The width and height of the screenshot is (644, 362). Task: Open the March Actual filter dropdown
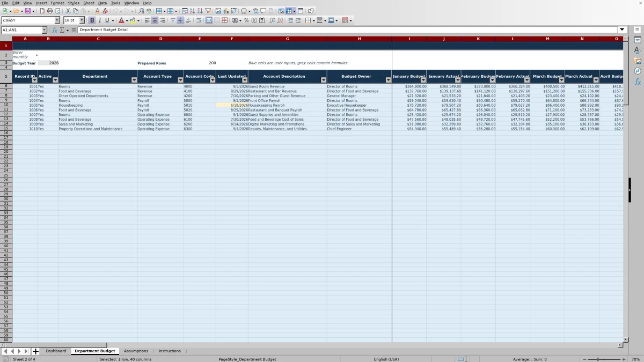tap(596, 80)
